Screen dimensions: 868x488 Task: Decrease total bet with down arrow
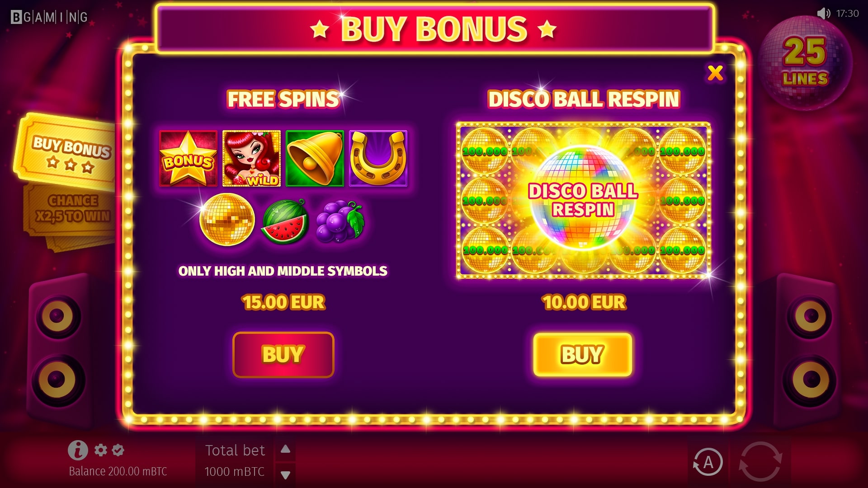click(x=285, y=474)
